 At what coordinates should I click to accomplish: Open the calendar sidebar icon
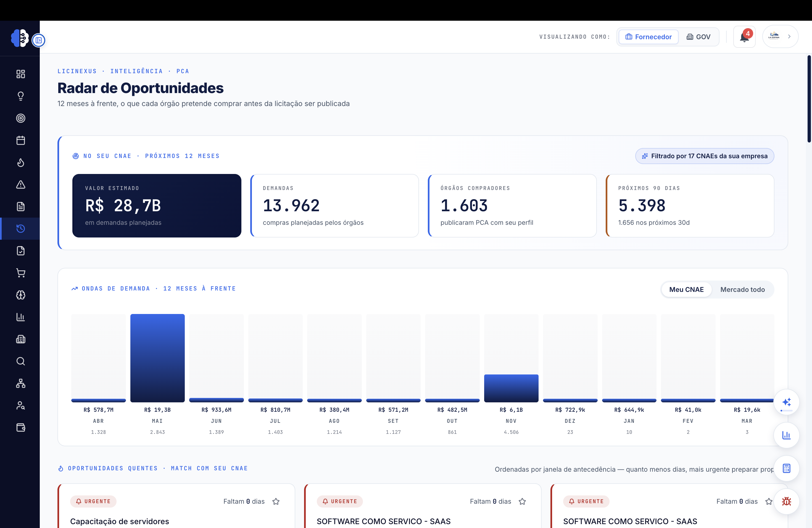(20, 140)
